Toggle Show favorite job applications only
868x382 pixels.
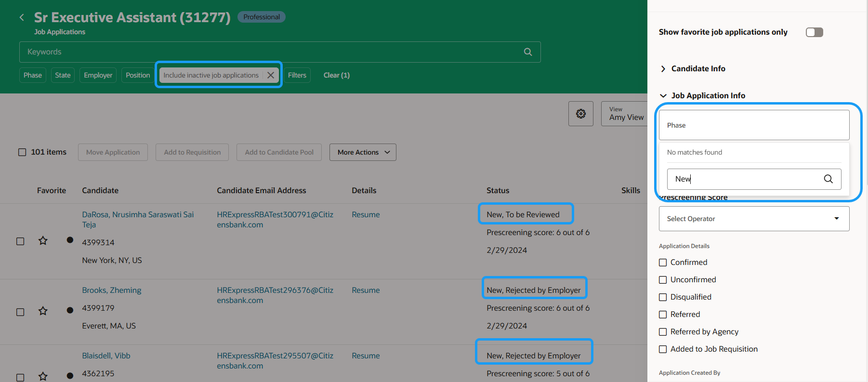pos(815,32)
